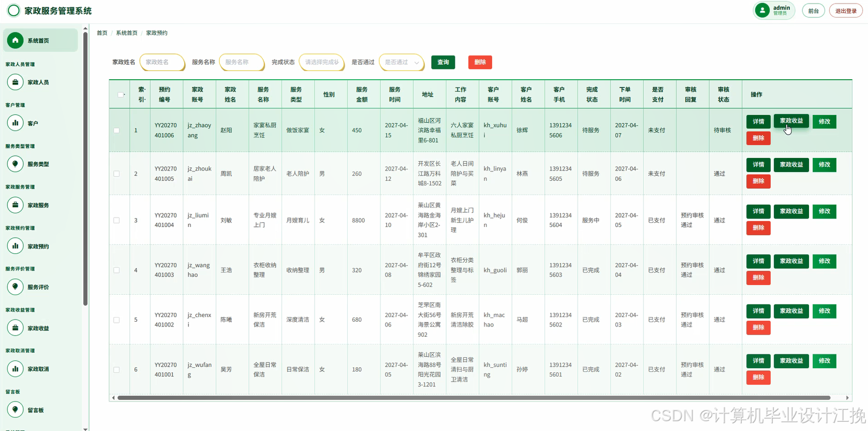Open the 完成状态 dropdown filter

point(322,62)
